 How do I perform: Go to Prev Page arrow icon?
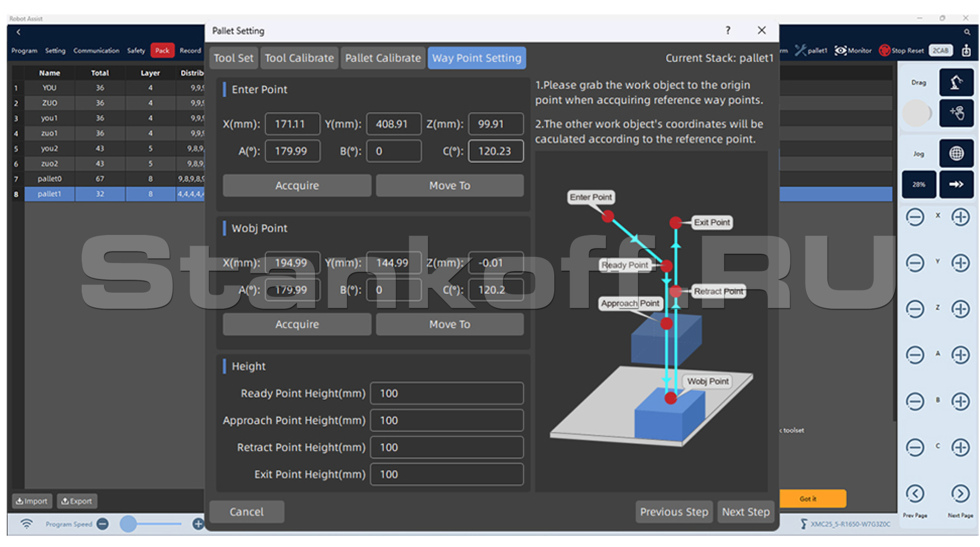915,493
